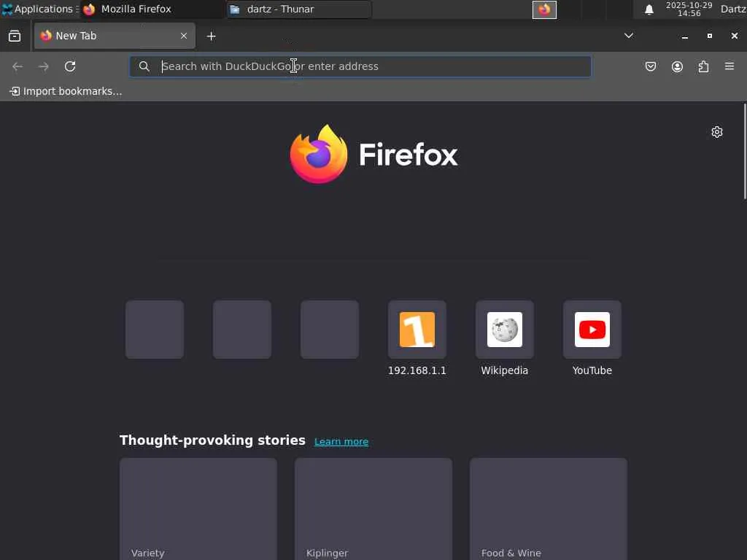Viewport: 747px width, 560px height.
Task: Open the Firefox account icon
Action: click(x=677, y=66)
